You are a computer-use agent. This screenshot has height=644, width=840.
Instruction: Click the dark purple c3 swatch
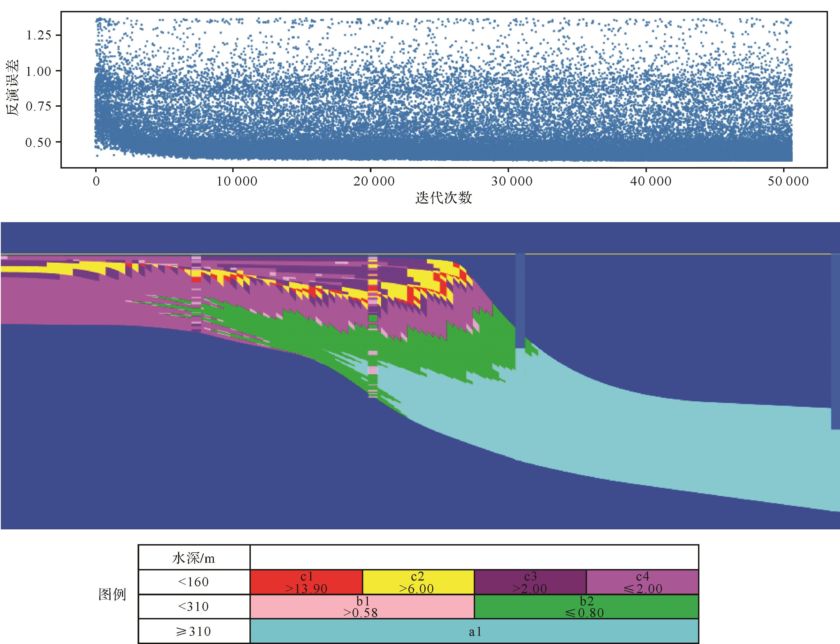pyautogui.click(x=530, y=582)
